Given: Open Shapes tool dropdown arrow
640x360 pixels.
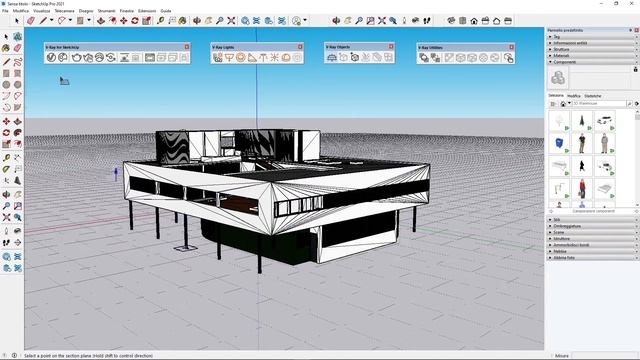Looking at the screenshot, I should pos(89,20).
